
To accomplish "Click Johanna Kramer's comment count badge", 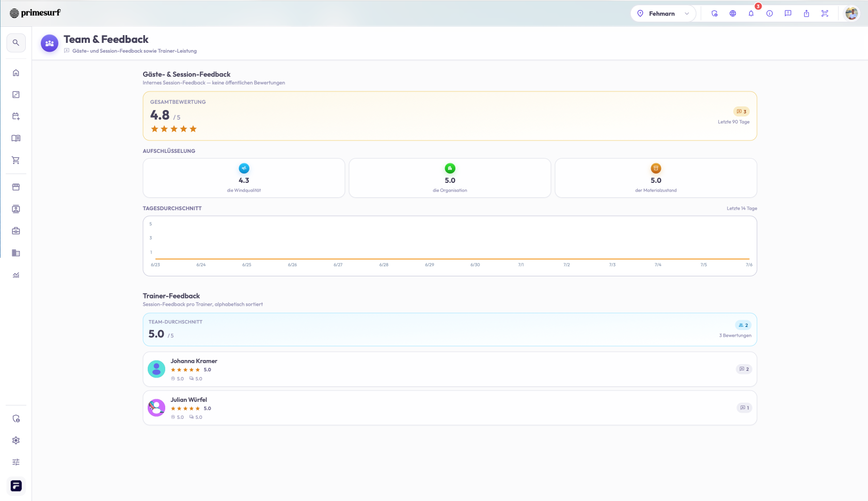I will pos(744,369).
